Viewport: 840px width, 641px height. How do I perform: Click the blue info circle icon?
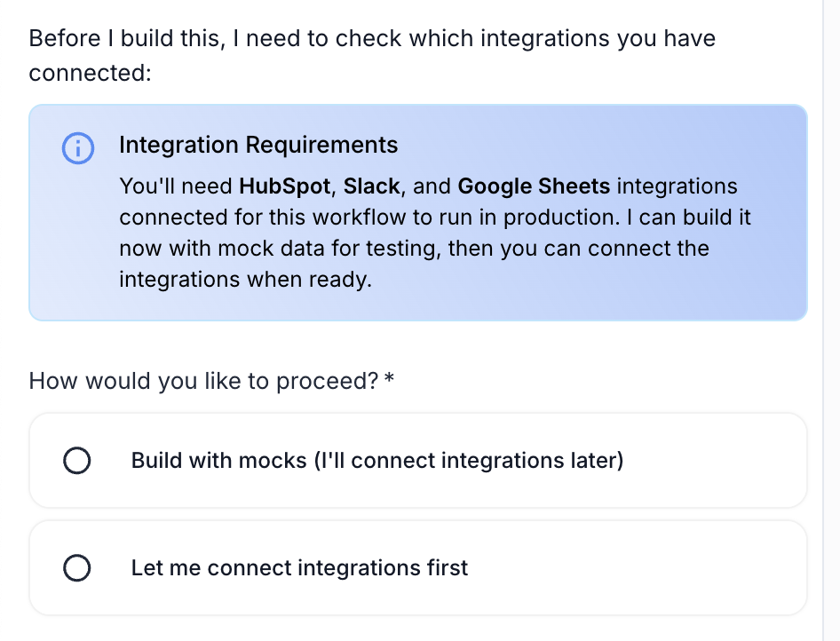click(78, 147)
